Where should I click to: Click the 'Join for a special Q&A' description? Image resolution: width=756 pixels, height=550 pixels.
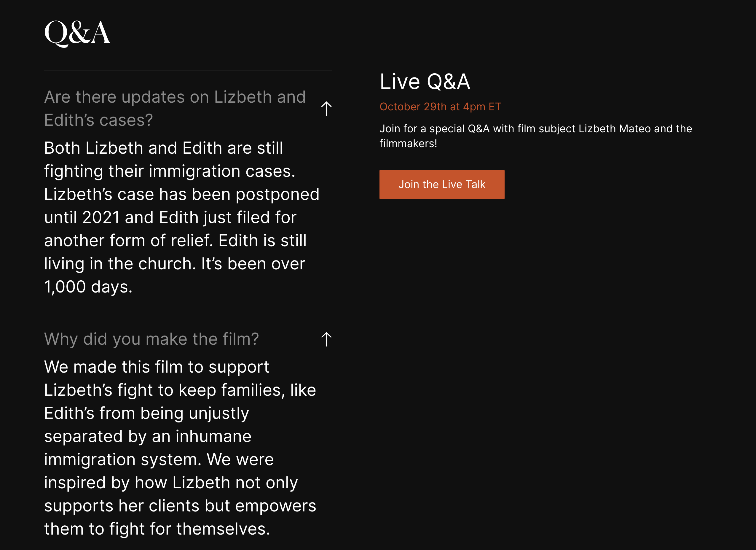point(536,136)
